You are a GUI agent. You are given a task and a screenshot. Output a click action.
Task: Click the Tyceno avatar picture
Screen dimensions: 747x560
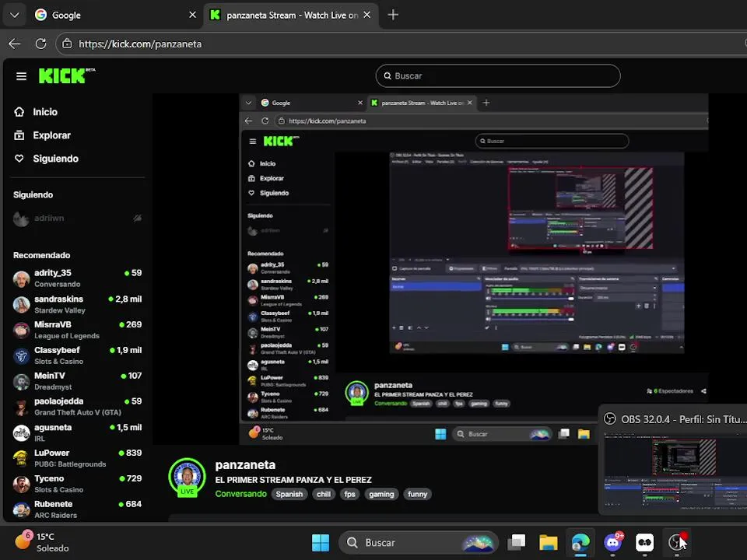(22, 484)
